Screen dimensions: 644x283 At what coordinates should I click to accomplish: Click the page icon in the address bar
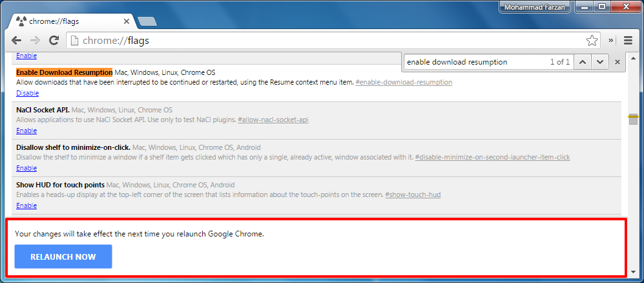pos(74,40)
